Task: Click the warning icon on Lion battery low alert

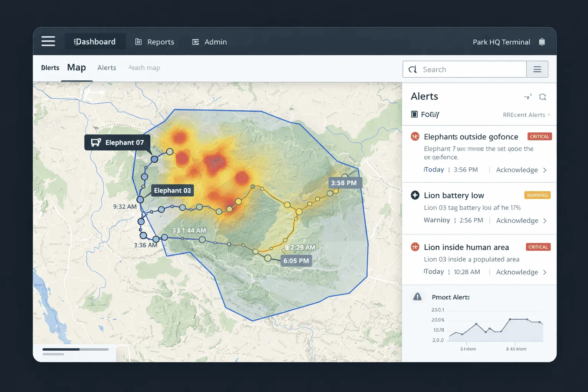Action: (x=415, y=195)
